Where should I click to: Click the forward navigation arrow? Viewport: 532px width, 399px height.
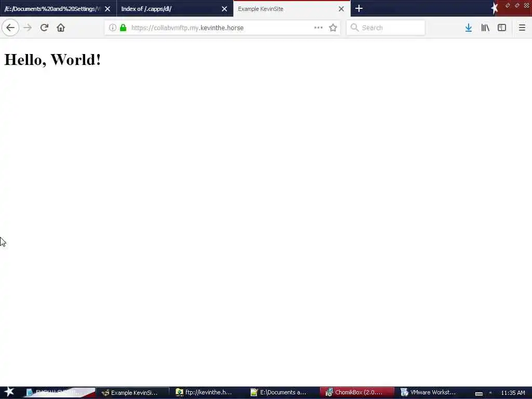[x=28, y=28]
